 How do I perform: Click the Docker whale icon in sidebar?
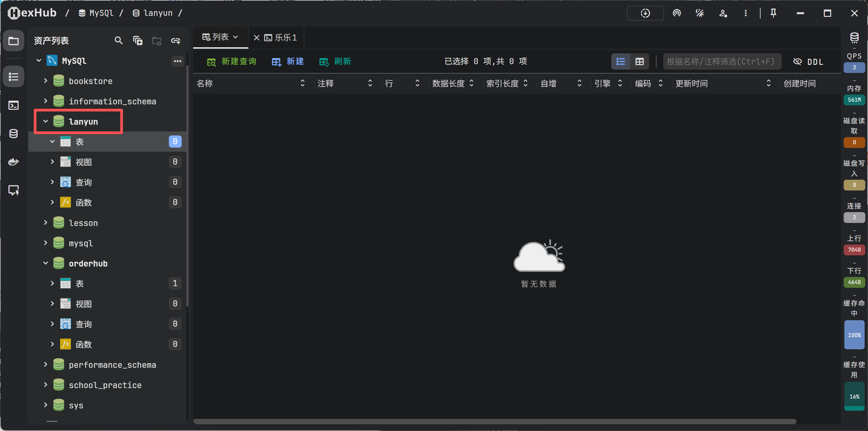[14, 162]
